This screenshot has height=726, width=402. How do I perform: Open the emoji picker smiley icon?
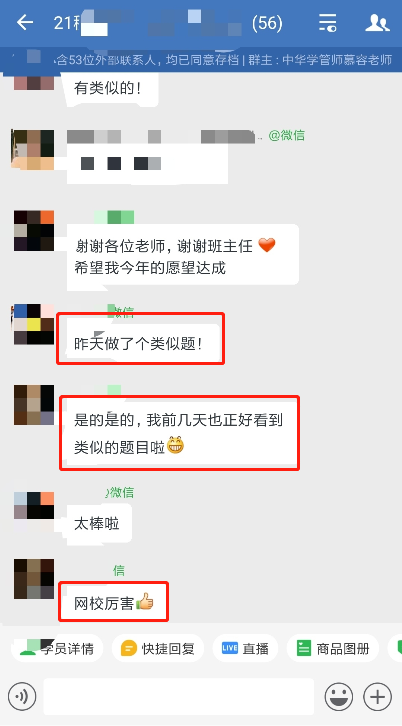tap(339, 696)
